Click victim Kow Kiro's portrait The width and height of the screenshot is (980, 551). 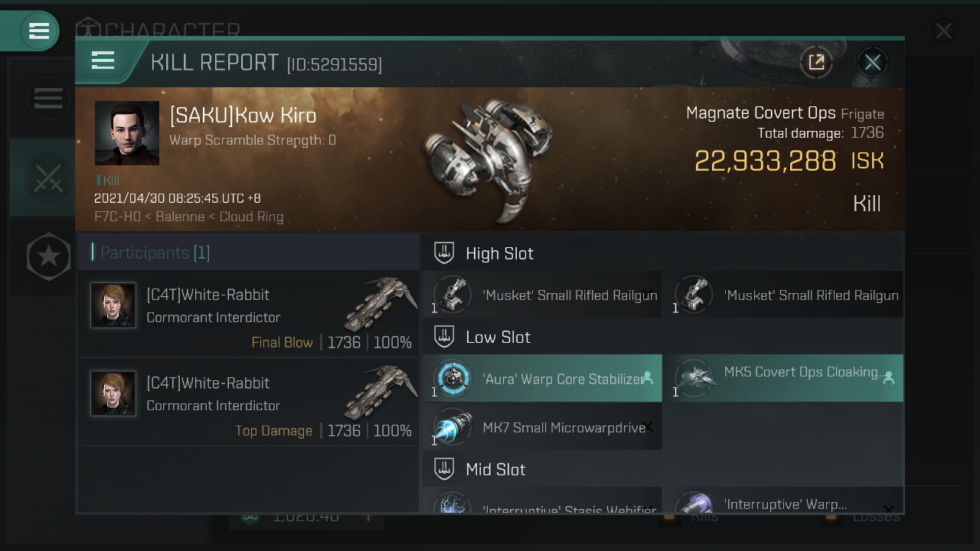coord(127,133)
